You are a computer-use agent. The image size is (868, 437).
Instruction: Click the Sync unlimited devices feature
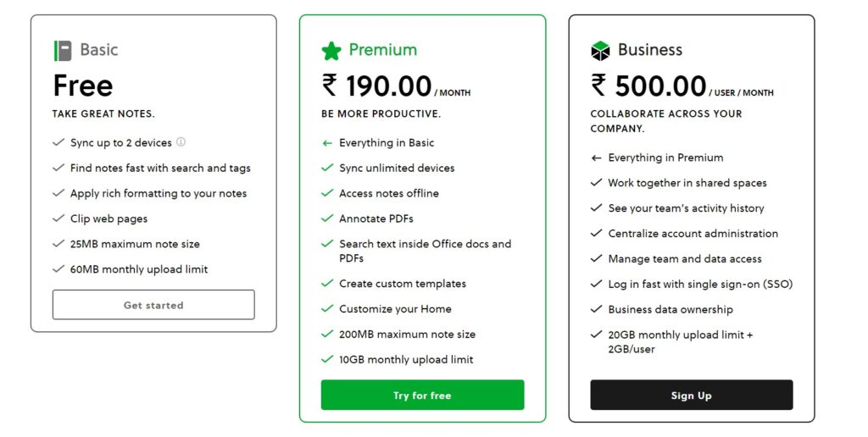point(397,169)
